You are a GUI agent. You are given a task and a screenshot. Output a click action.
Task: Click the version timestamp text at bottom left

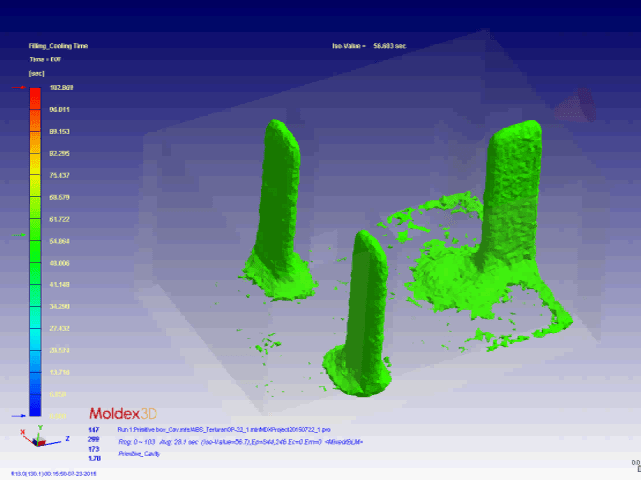(x=54, y=474)
